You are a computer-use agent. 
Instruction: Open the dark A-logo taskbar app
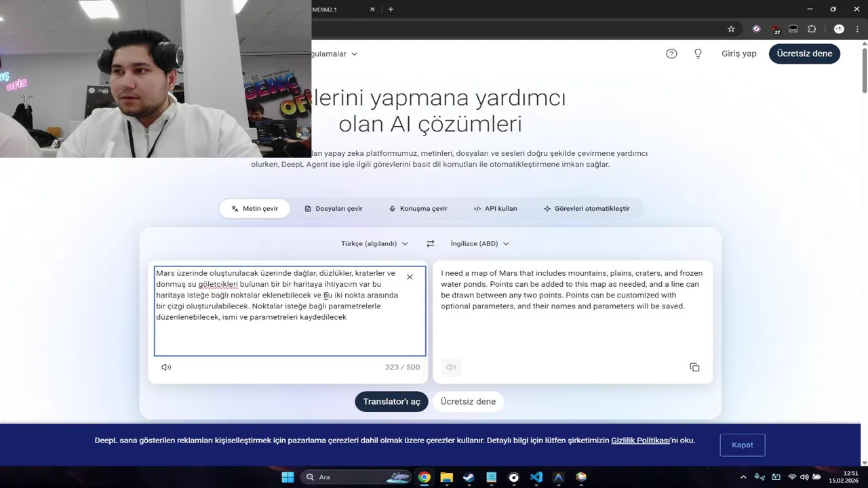click(x=558, y=476)
